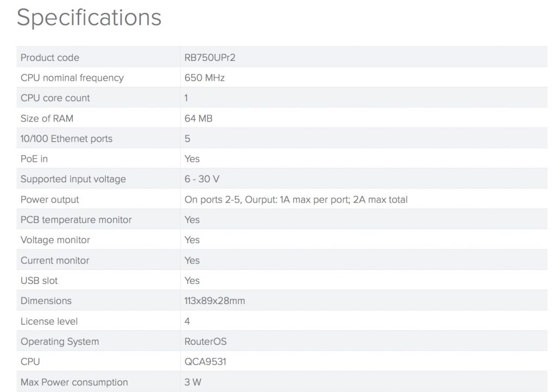Click the QCA9531 CPU value
This screenshot has width=556, height=392.
pos(205,362)
